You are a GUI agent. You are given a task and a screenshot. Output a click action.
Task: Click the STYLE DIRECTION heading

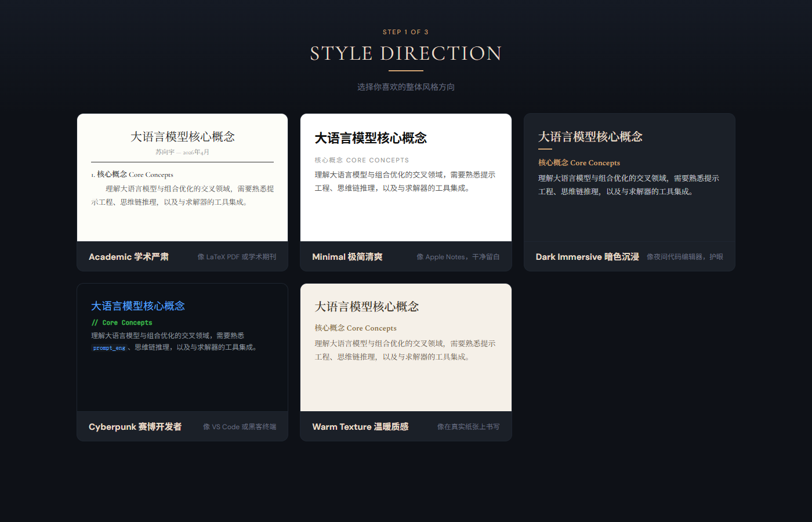click(405, 53)
